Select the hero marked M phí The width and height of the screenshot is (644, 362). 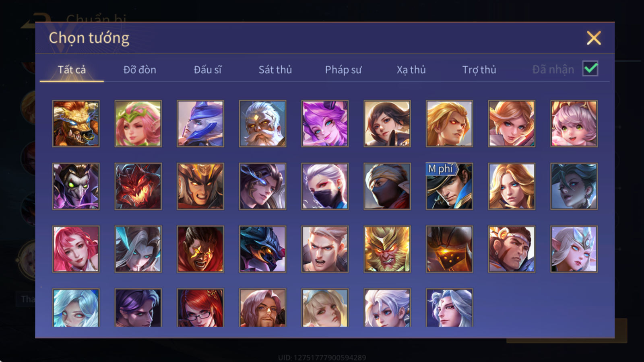pos(449,186)
